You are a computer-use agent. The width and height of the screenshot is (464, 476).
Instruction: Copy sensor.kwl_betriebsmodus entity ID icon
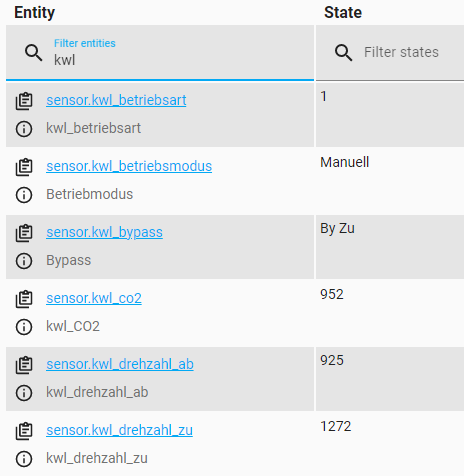coord(24,167)
